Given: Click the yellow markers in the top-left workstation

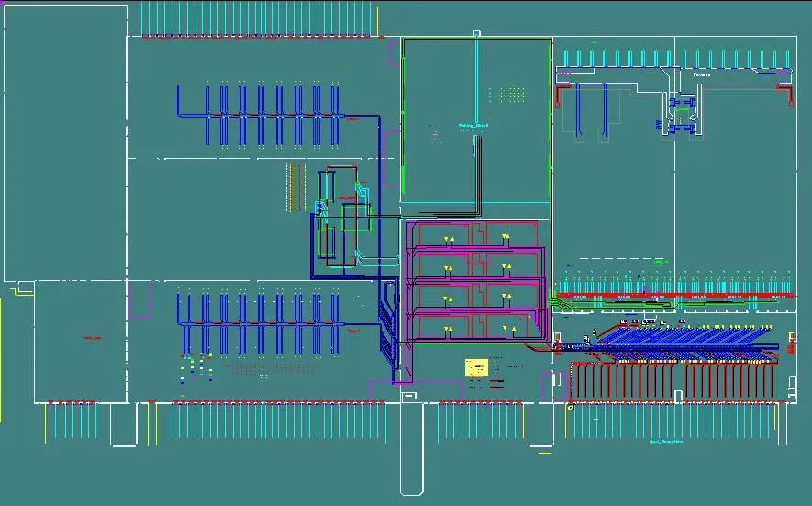Looking at the screenshot, I should (449, 240).
